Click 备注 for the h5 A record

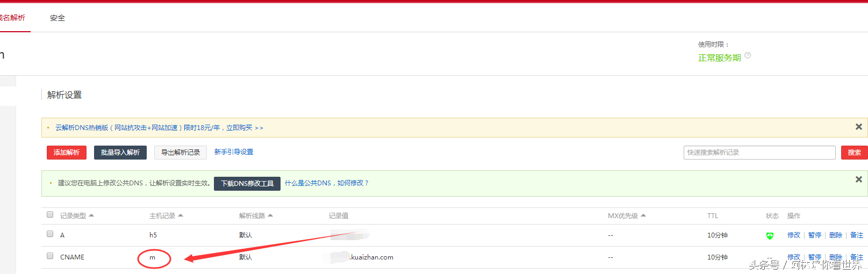pos(857,235)
